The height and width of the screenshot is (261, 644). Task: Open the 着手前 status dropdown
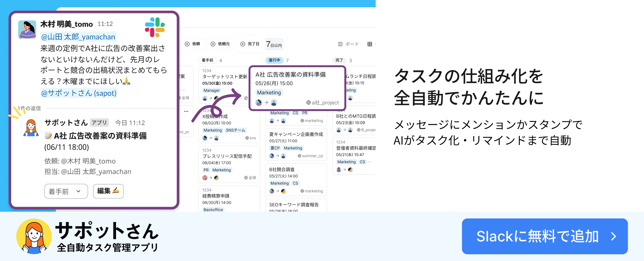tap(66, 191)
